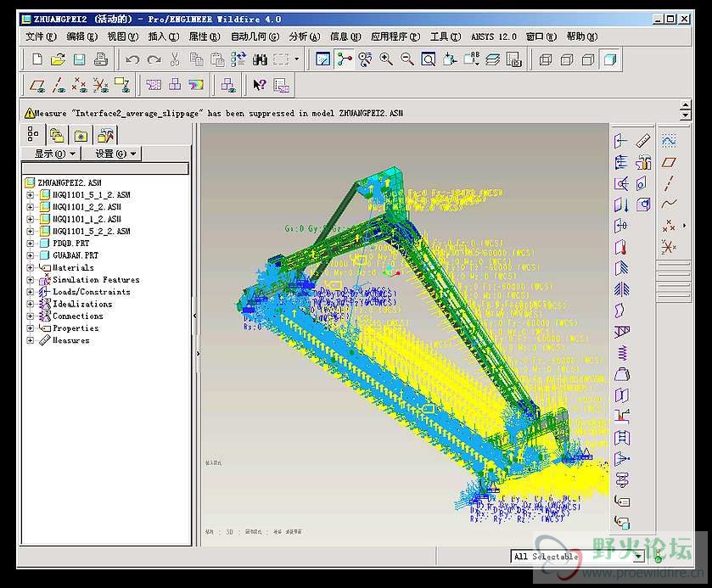Redo arrow icon in toolbar
The height and width of the screenshot is (588, 712).
[x=154, y=59]
